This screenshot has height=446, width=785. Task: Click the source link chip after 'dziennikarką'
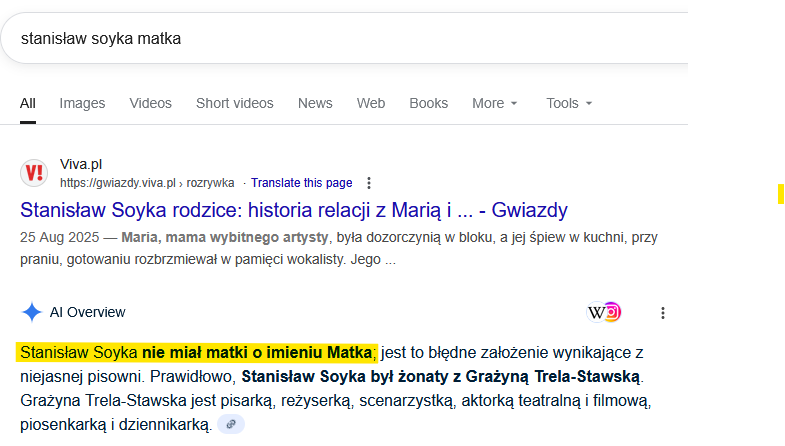tap(231, 424)
